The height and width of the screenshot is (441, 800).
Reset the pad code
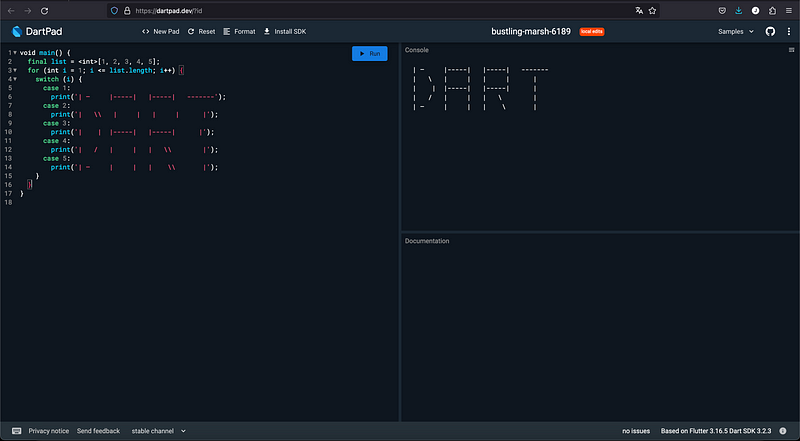pyautogui.click(x=202, y=32)
